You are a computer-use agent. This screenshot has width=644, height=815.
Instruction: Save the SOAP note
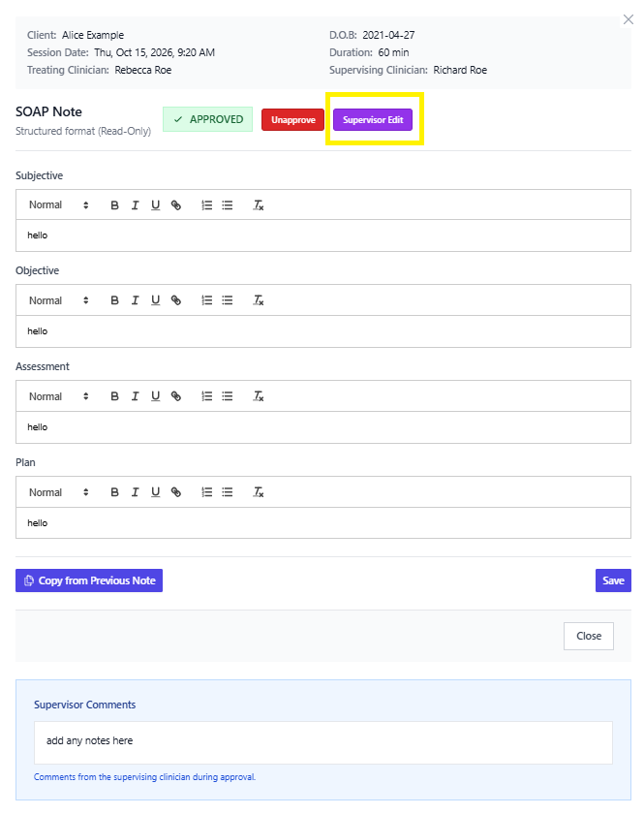click(613, 580)
